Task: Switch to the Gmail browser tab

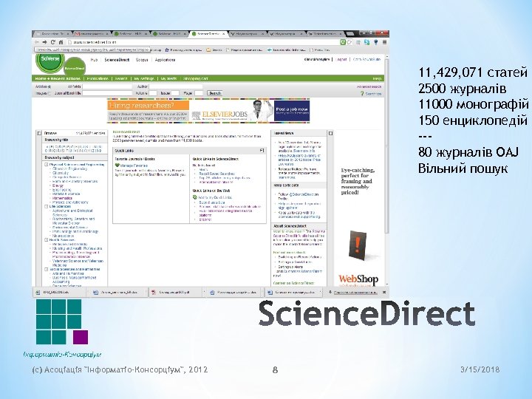Action: point(91,33)
